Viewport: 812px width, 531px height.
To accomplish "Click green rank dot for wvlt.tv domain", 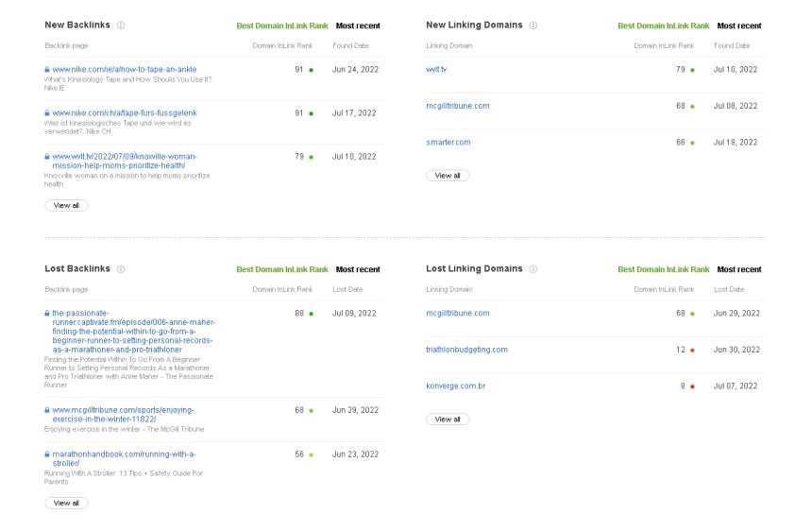I will click(x=692, y=69).
